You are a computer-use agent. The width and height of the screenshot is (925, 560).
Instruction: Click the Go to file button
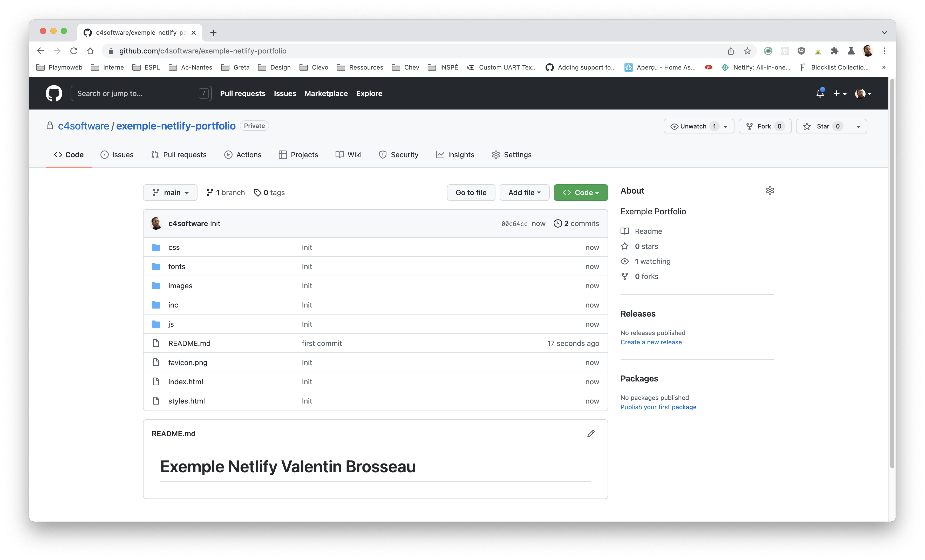point(471,193)
